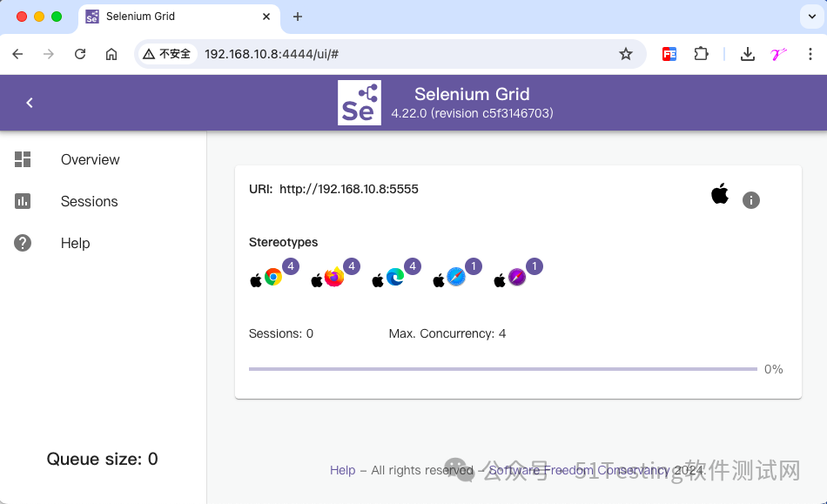Image resolution: width=827 pixels, height=504 pixels.
Task: Click the blue Safari count badge 1
Action: click(x=474, y=266)
